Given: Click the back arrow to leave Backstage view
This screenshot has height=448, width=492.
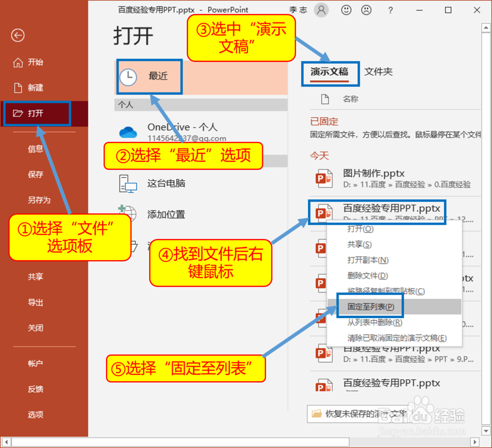Looking at the screenshot, I should [x=18, y=35].
